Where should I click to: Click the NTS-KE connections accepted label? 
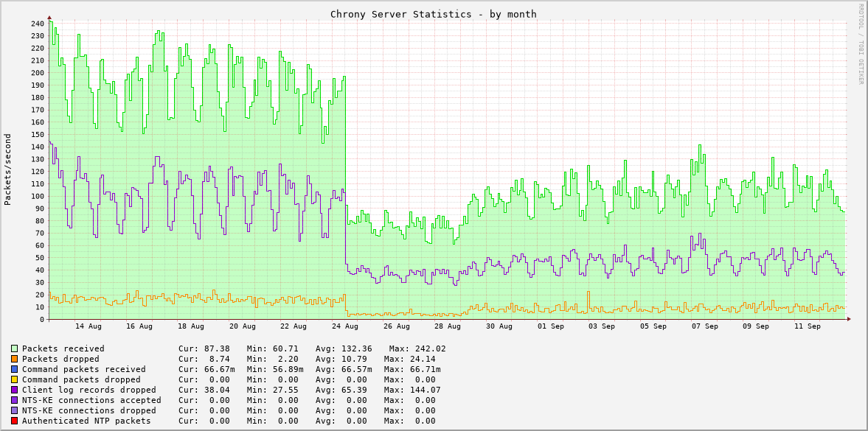[x=92, y=401]
